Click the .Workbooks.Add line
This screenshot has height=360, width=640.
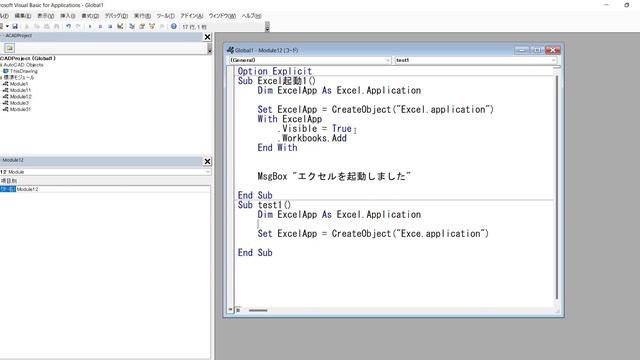click(x=312, y=138)
